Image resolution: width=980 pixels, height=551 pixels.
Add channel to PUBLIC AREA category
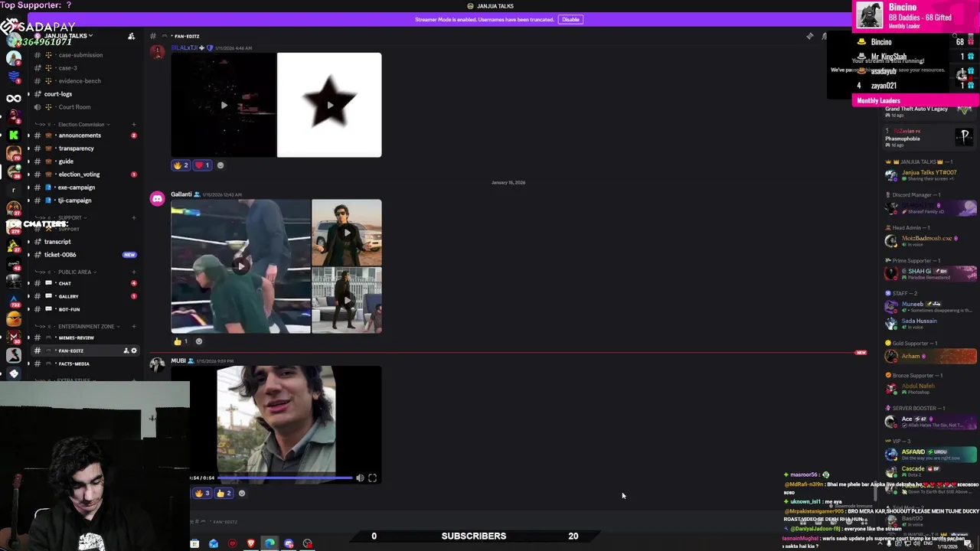pos(133,272)
